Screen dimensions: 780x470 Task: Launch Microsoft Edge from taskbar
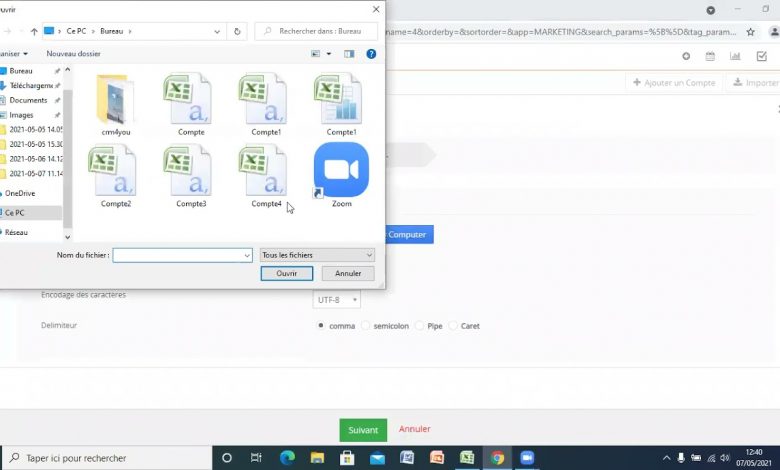287,458
